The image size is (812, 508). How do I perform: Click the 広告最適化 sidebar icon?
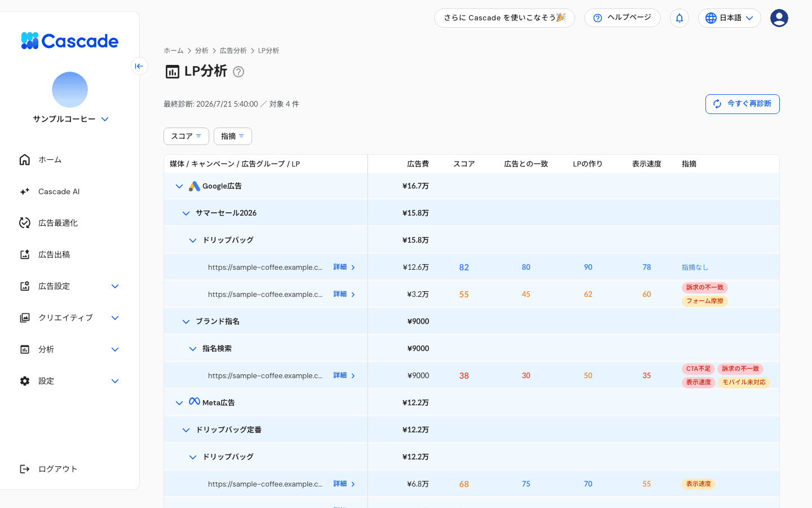coord(25,223)
